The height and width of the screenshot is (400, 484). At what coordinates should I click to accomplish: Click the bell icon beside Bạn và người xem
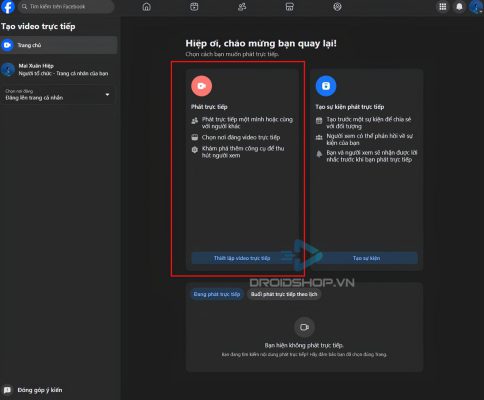(319, 154)
